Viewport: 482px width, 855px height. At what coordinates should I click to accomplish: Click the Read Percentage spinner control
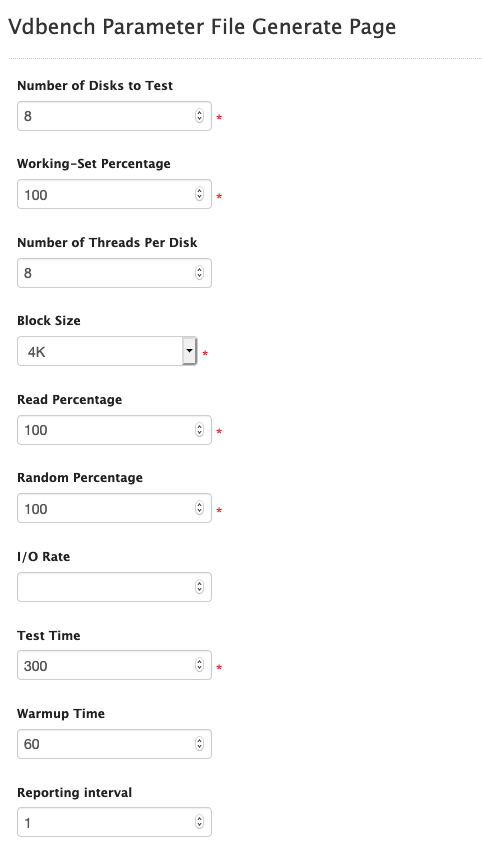pos(200,430)
